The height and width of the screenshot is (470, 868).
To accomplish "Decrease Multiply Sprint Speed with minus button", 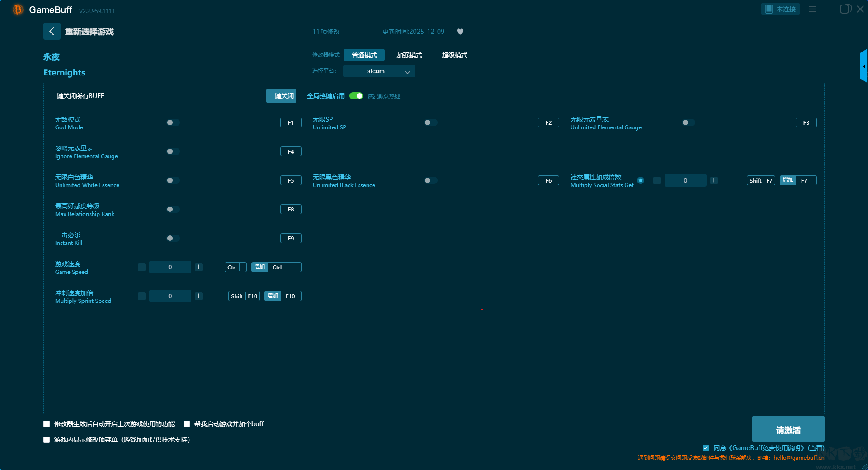I will coord(142,296).
